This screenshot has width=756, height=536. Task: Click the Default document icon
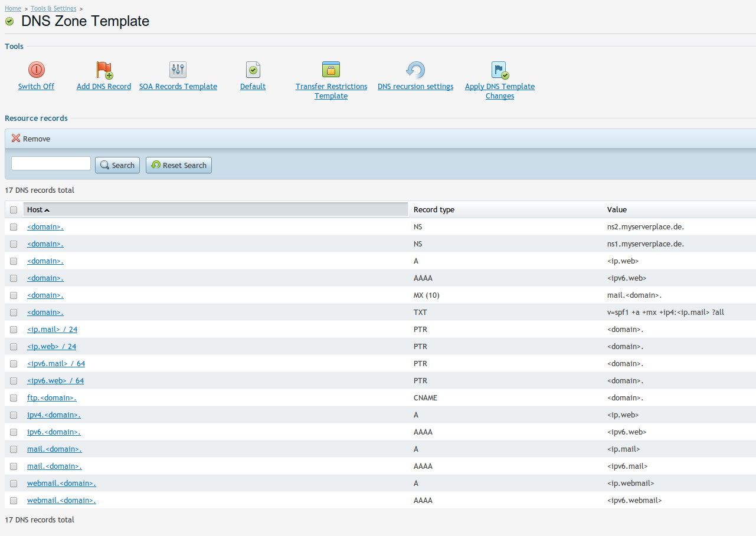click(253, 70)
